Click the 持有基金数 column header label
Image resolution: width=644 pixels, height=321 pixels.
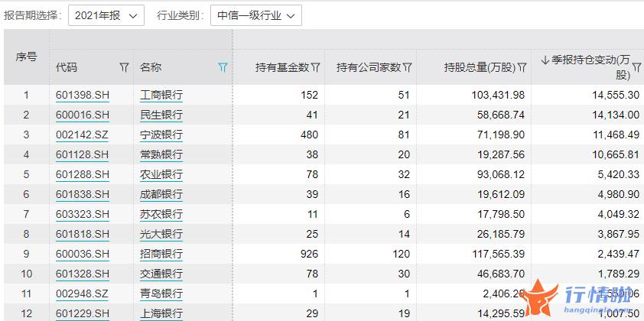pyautogui.click(x=282, y=67)
